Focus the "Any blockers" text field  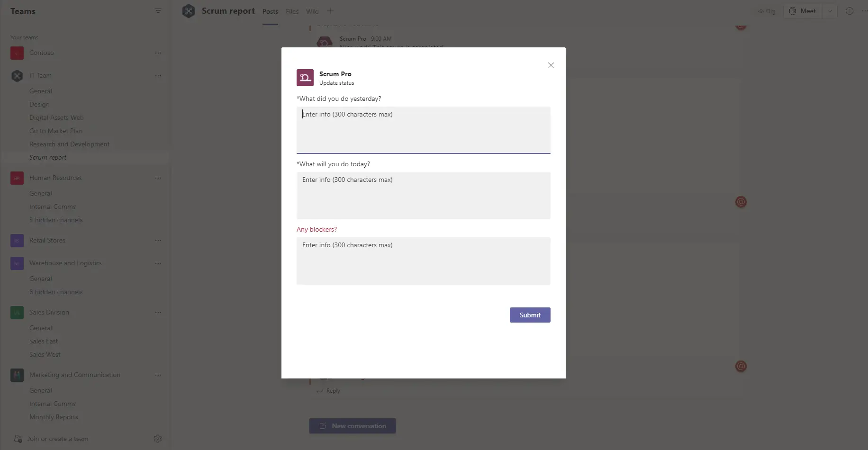[x=424, y=261]
